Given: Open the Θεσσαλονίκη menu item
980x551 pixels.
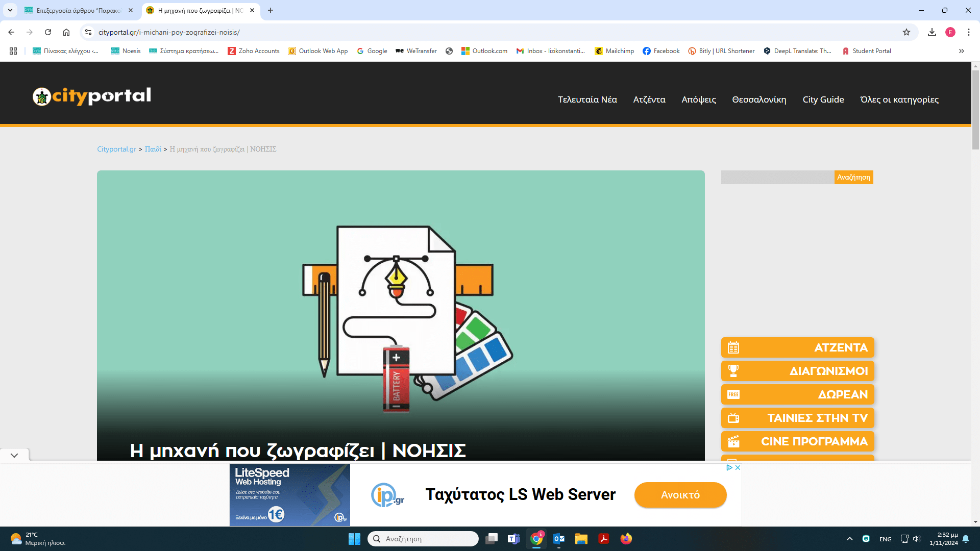Looking at the screenshot, I should click(x=759, y=99).
